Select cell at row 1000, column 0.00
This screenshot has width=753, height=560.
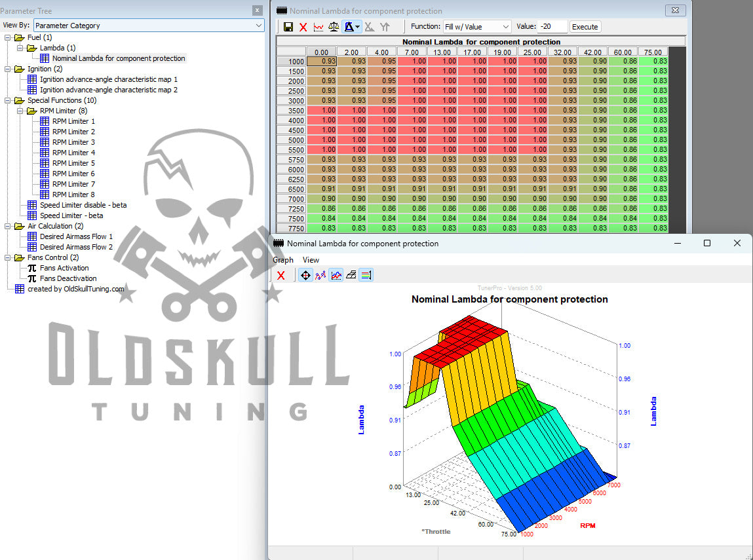[322, 62]
